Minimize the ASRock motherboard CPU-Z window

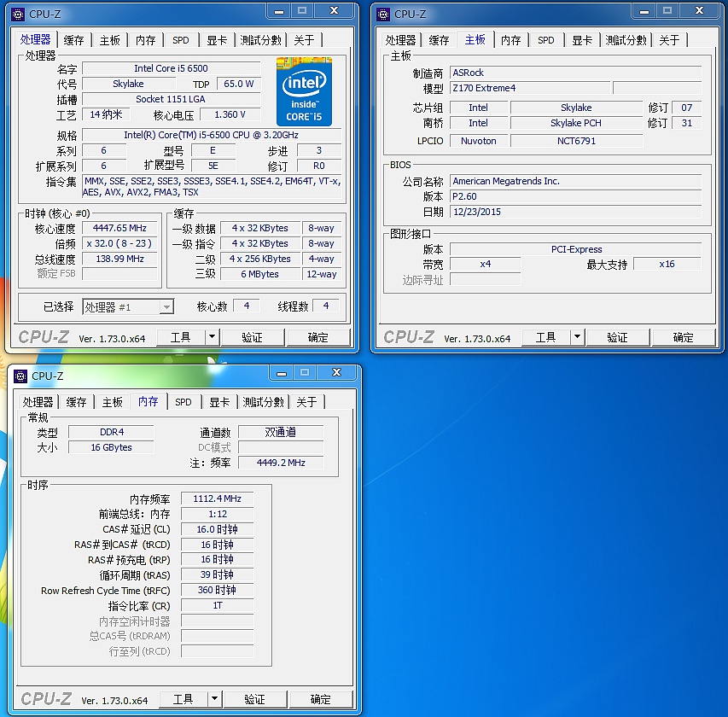(642, 11)
